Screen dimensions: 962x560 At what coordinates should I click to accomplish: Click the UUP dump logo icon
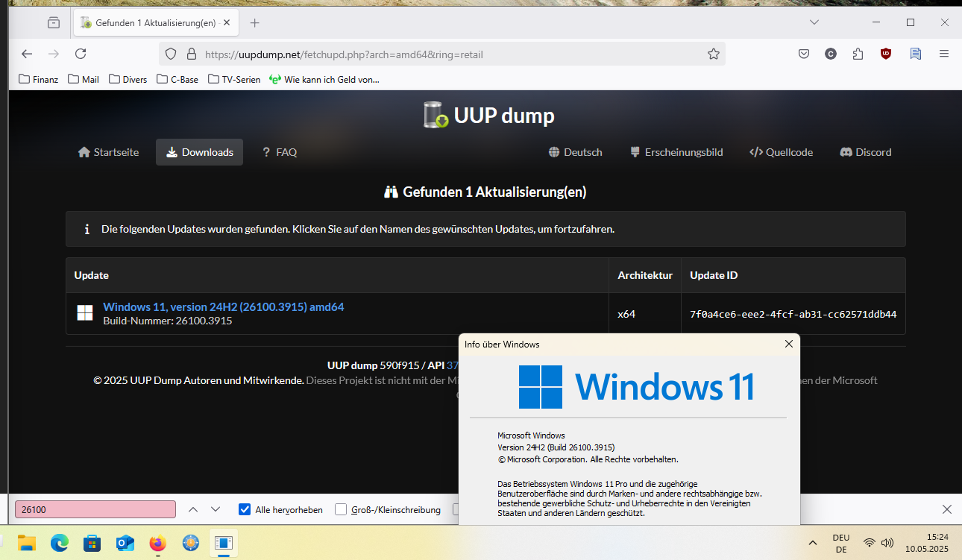tap(436, 116)
